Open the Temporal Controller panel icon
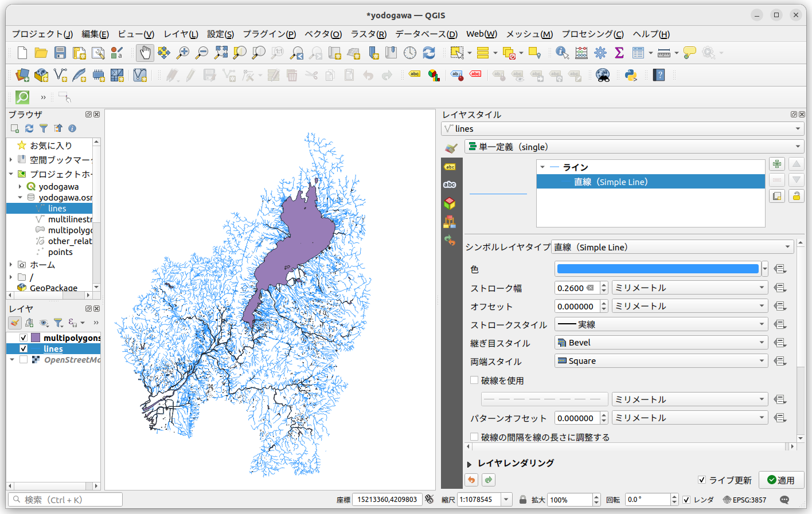This screenshot has height=514, width=812. point(410,52)
